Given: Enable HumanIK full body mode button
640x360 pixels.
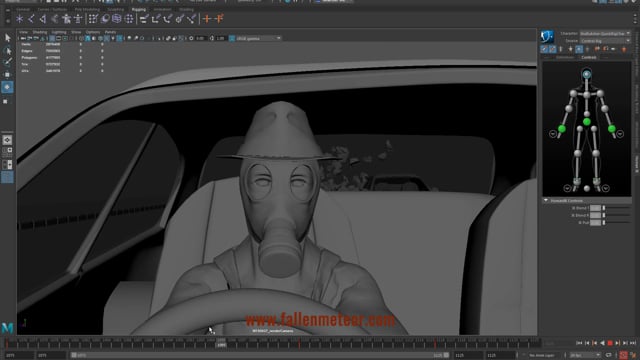Looking at the screenshot, I should tap(544, 49).
